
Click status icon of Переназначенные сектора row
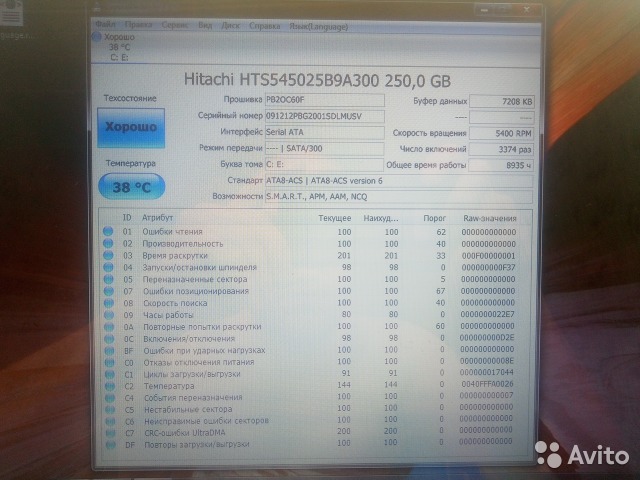tap(109, 279)
